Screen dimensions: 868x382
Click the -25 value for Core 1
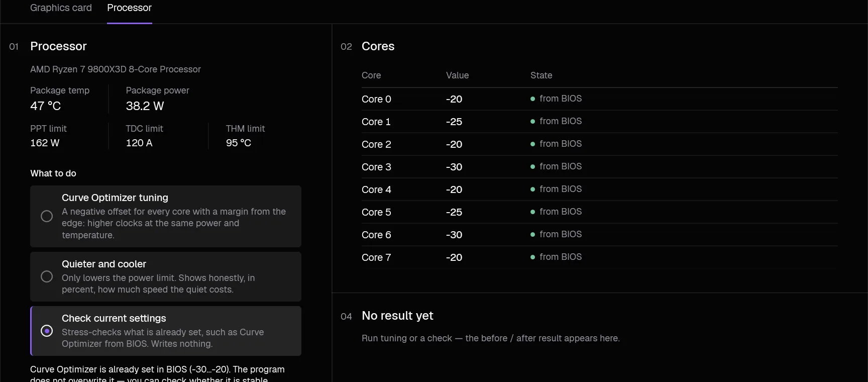(x=454, y=122)
